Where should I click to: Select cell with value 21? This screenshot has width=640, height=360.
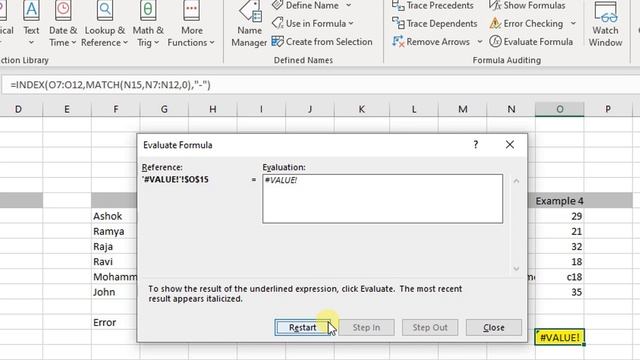coord(559,231)
